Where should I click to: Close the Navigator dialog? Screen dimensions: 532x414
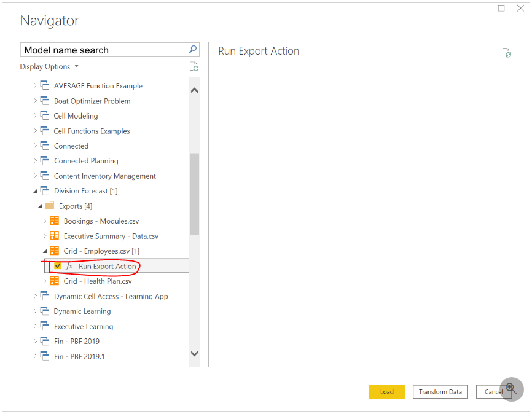(520, 8)
